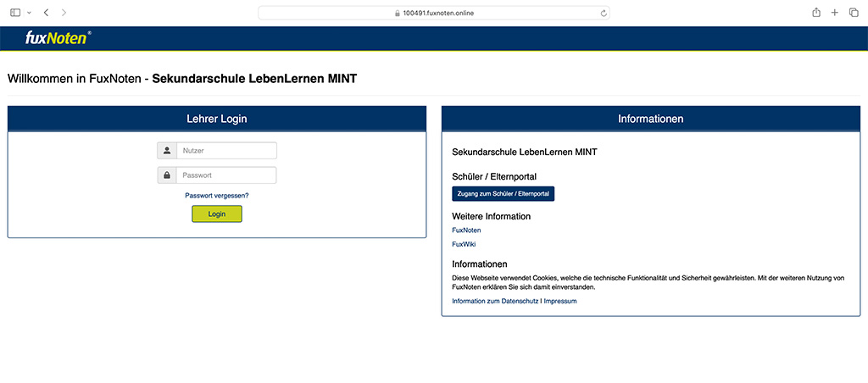
Task: Click the padlock icon beside Passwort field
Action: pyautogui.click(x=167, y=175)
